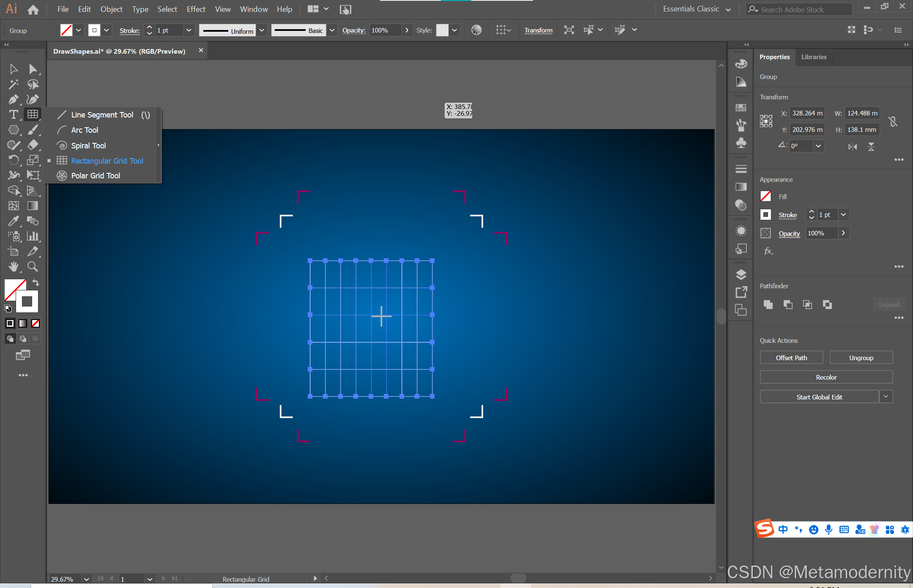The image size is (913, 588).
Task: Expand the Essentials Classic workspace dropdown
Action: 728,10
